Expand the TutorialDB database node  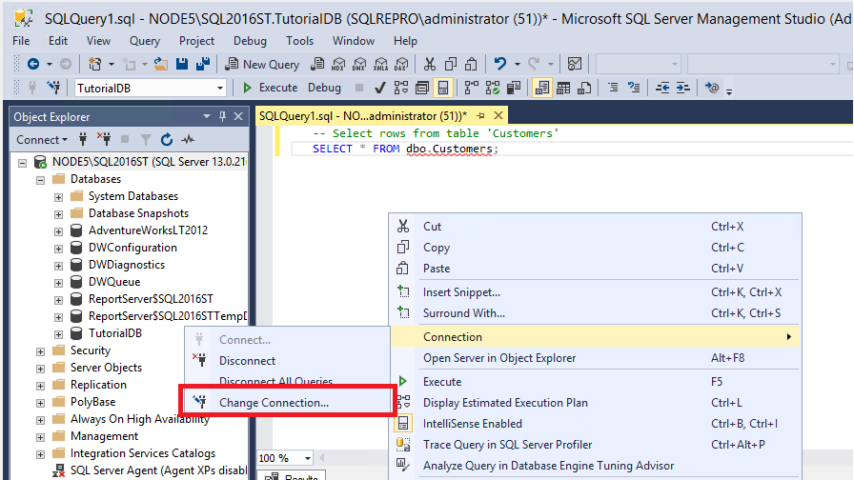[x=58, y=334]
